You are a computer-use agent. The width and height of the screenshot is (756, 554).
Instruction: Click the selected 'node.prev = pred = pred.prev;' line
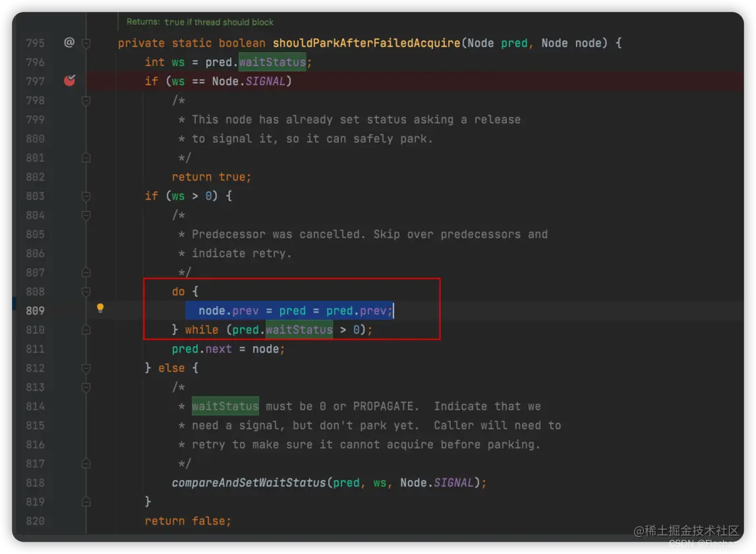[x=289, y=311]
